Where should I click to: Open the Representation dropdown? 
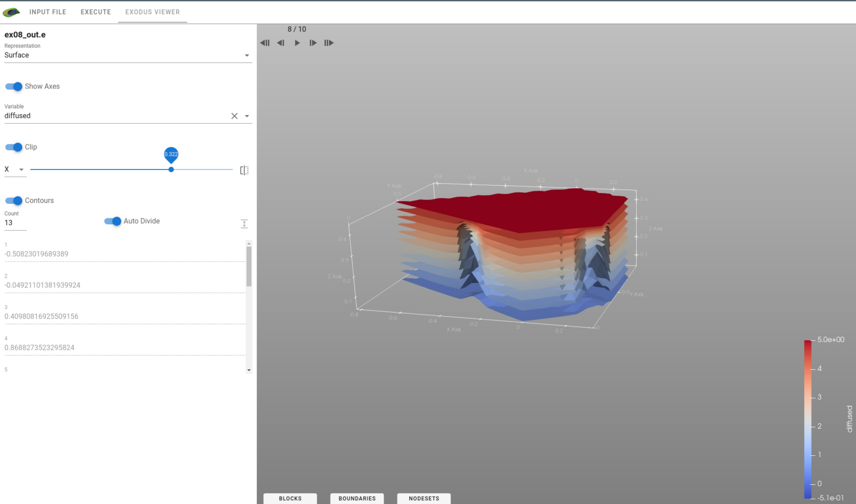click(x=247, y=55)
